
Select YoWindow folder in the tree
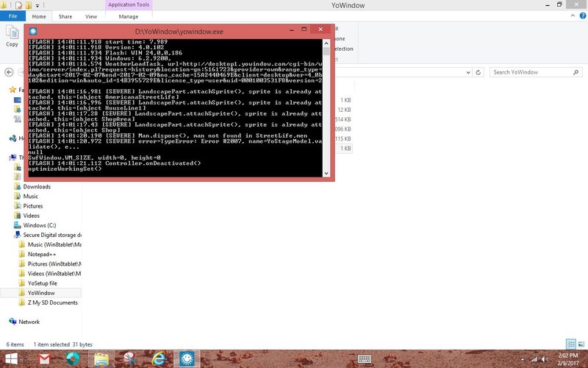[x=41, y=293]
